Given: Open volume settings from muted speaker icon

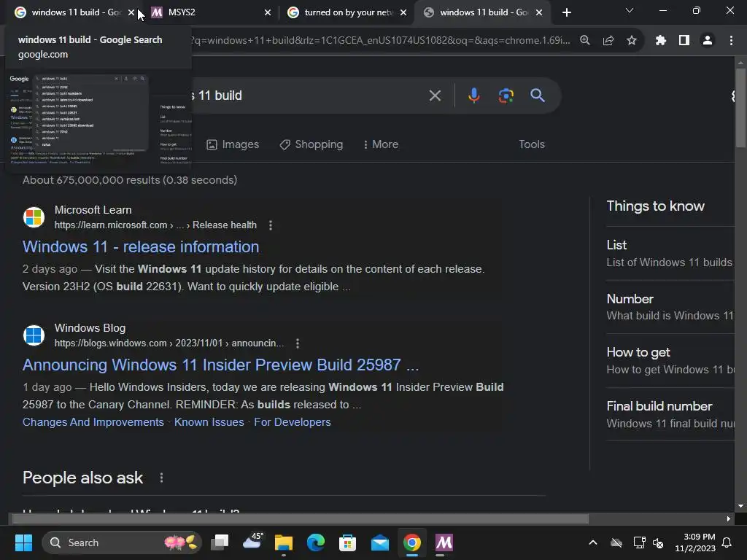Looking at the screenshot, I should pyautogui.click(x=658, y=542).
